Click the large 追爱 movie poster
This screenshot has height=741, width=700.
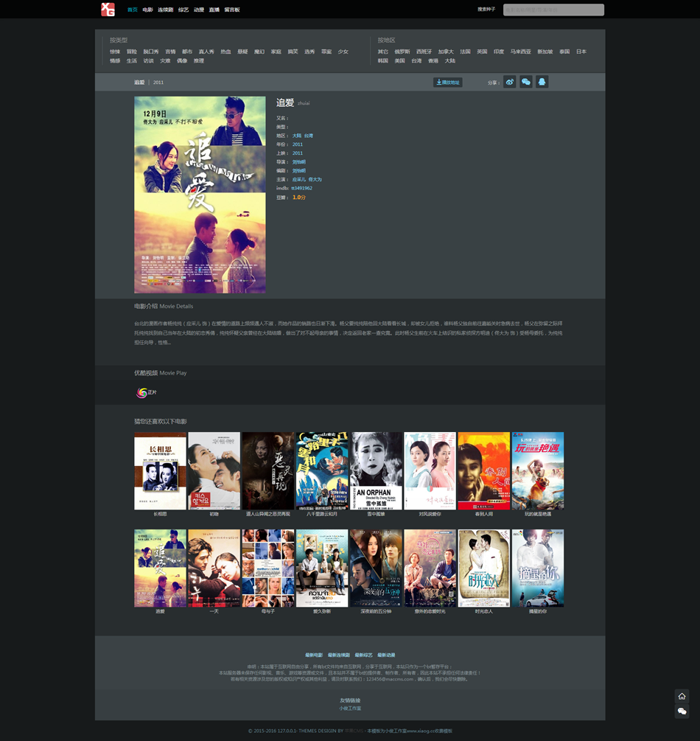200,195
